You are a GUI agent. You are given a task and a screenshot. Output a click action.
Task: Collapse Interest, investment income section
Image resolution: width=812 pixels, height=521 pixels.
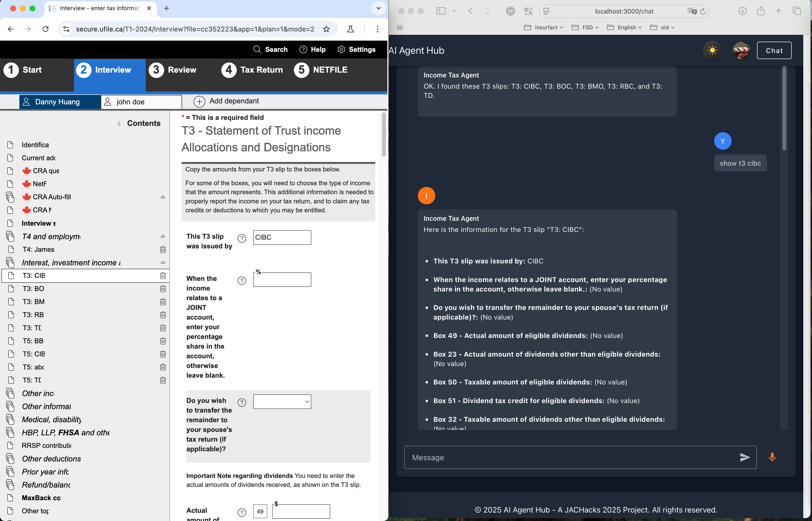pyautogui.click(x=163, y=262)
